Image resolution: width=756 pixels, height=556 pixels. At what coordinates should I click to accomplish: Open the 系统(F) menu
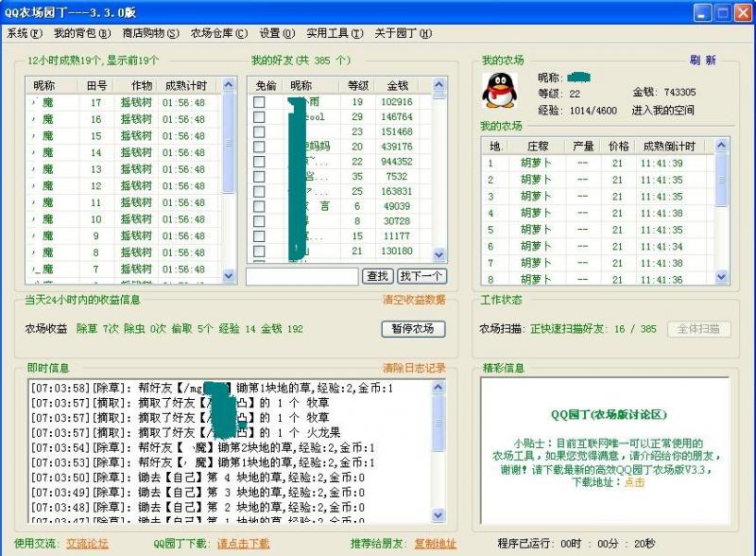25,33
